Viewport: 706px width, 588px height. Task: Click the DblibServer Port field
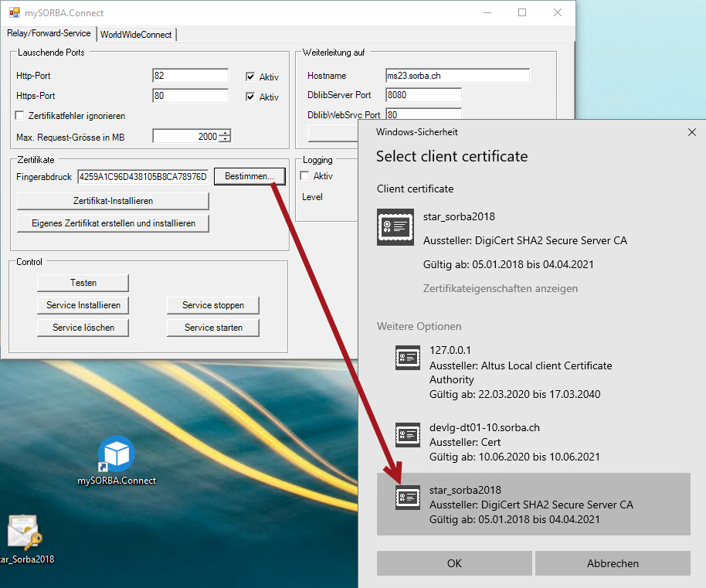pos(424,95)
